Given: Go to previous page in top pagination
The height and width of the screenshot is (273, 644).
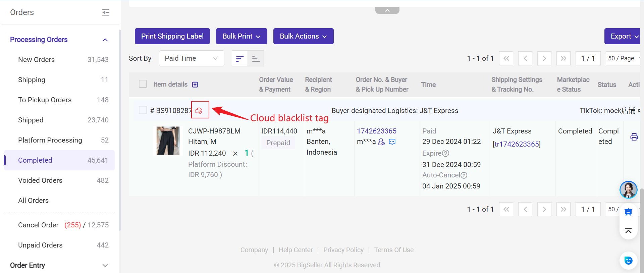Looking at the screenshot, I should tap(525, 58).
